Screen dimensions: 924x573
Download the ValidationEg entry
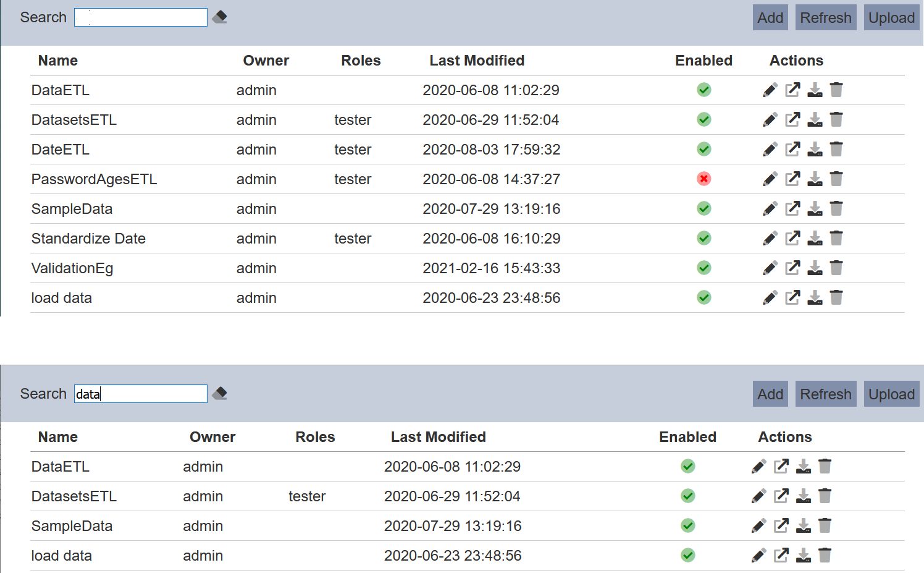click(815, 268)
